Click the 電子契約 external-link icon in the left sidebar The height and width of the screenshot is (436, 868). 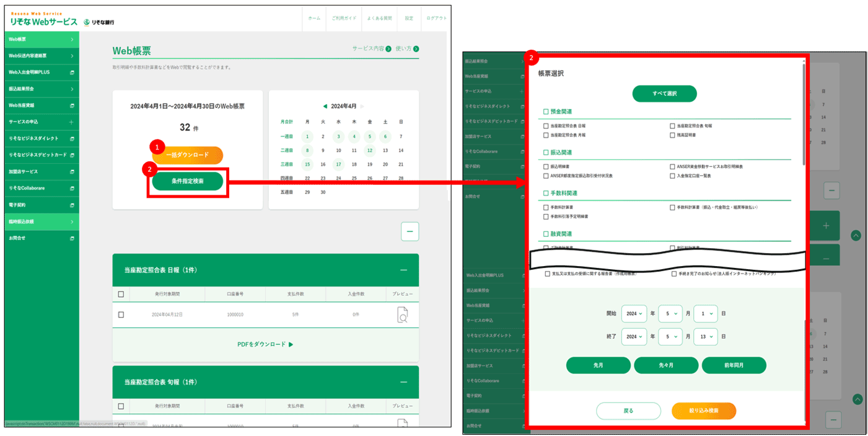(72, 205)
